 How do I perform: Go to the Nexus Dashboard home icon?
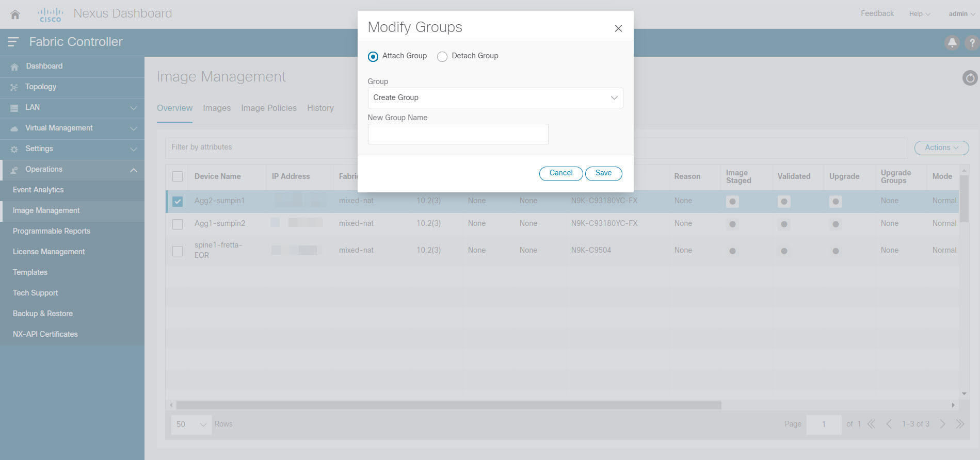(x=15, y=14)
